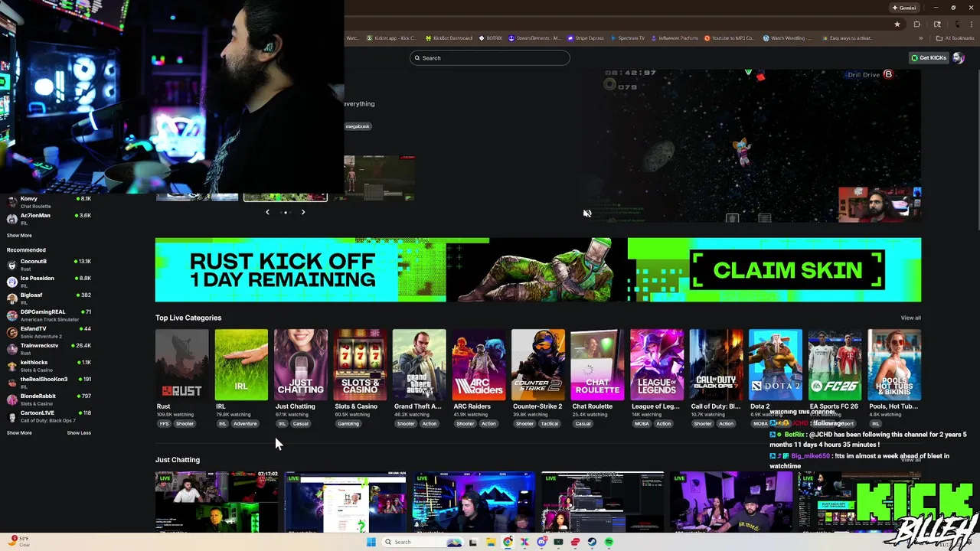Click the Gambling tag under Slots & Casino
Screen dimensions: 980x551
pyautogui.click(x=348, y=423)
